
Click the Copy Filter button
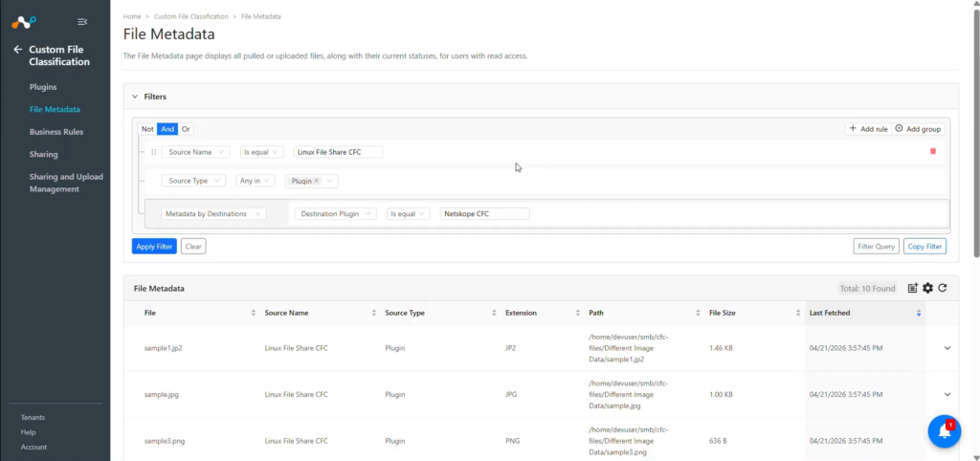point(924,246)
